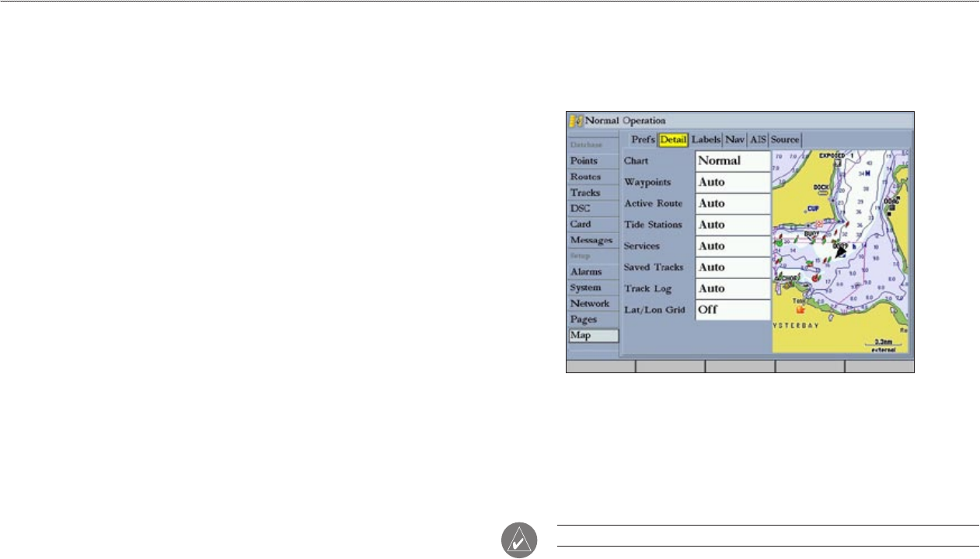Switch to the AIS tab
This screenshot has height=559, width=980.
coord(758,140)
